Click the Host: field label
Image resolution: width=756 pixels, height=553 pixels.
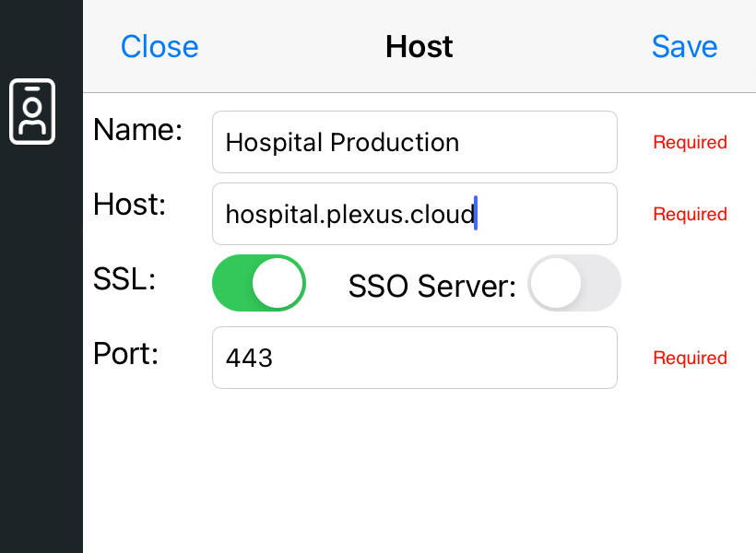(130, 205)
